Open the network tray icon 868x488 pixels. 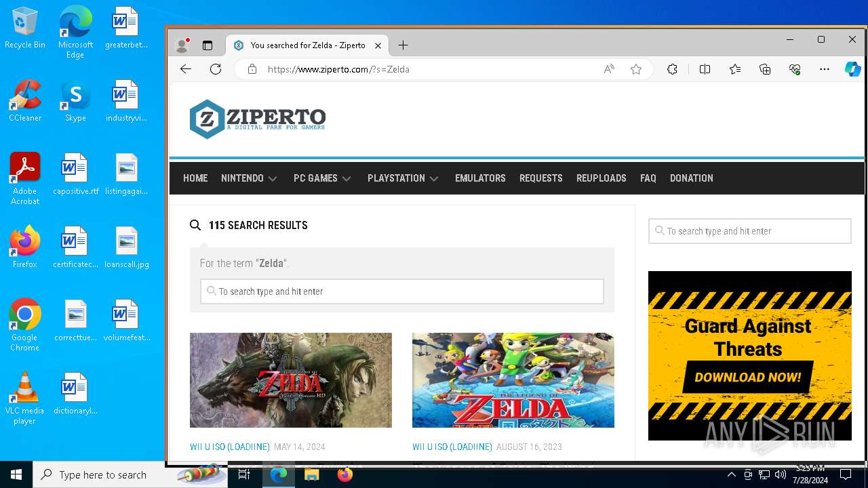764,474
